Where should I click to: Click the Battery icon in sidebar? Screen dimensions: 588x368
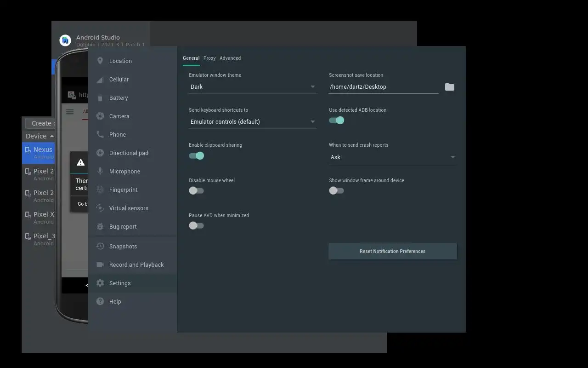[100, 98]
